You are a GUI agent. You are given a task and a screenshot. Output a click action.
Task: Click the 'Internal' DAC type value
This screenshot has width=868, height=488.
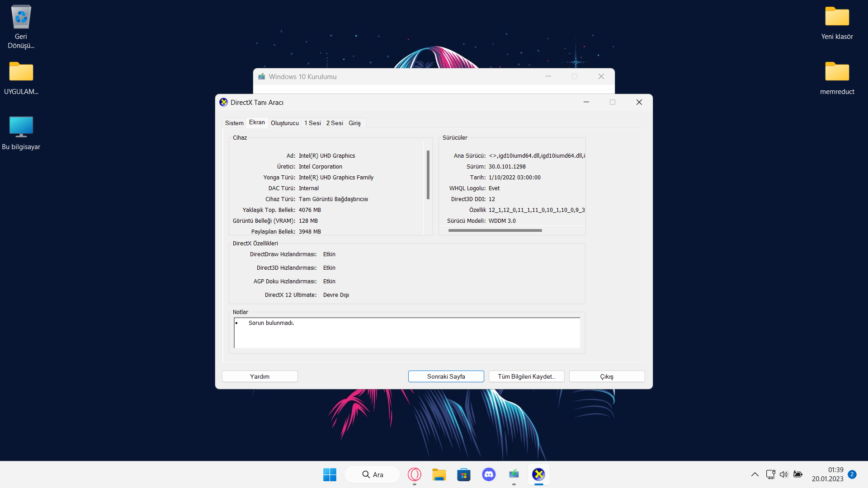(x=309, y=188)
